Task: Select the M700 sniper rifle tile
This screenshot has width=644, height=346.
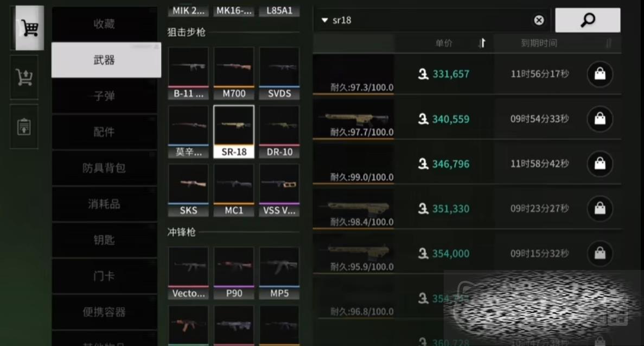Action: [234, 73]
